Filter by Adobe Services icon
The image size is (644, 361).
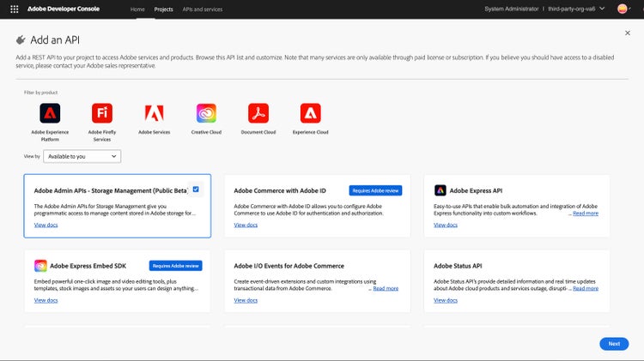(154, 113)
